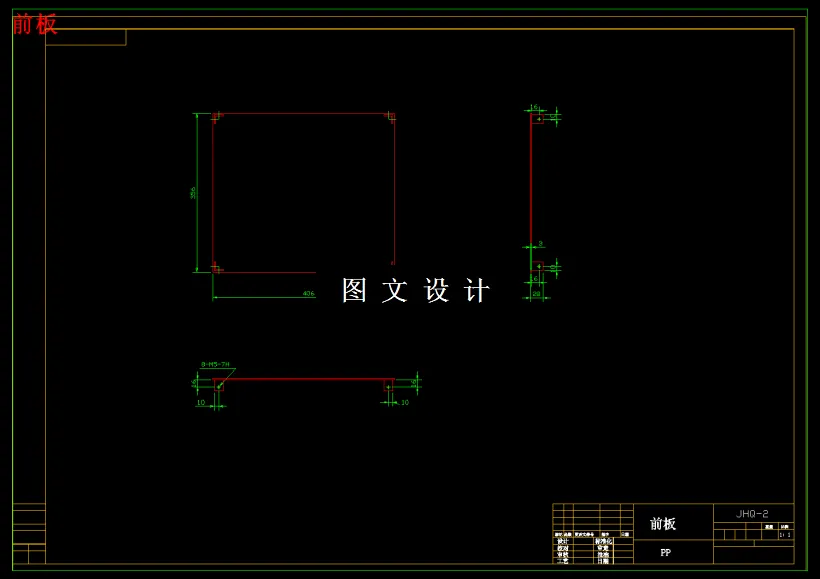The image size is (820, 579).
Task: Select the 406 width dimension text
Action: (309, 293)
